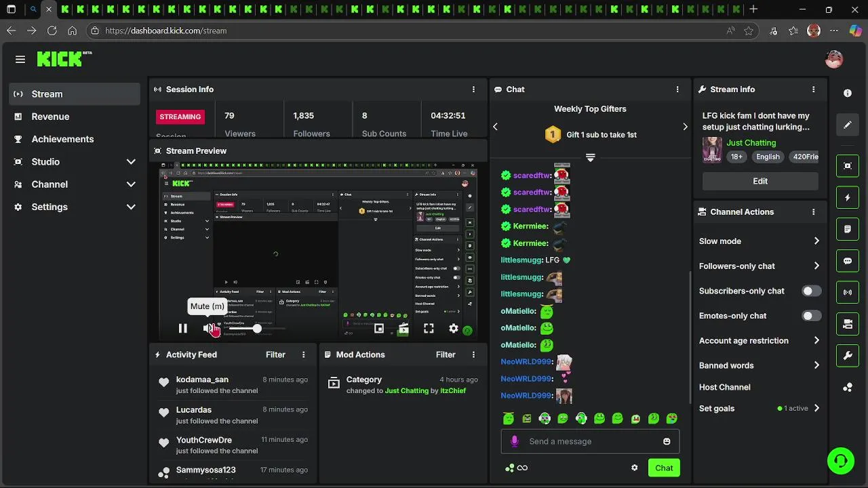Filter the Activity Feed
The image size is (868, 488).
(275, 354)
